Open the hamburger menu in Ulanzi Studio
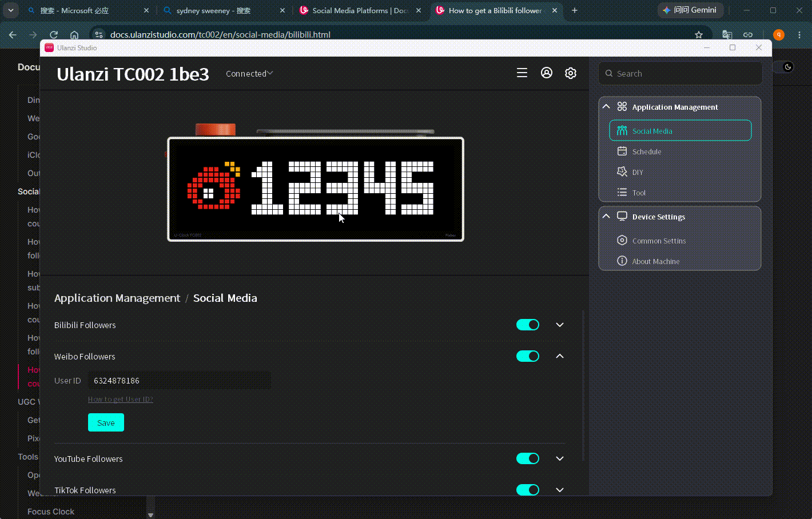Viewport: 812px width, 519px height. pyautogui.click(x=522, y=73)
